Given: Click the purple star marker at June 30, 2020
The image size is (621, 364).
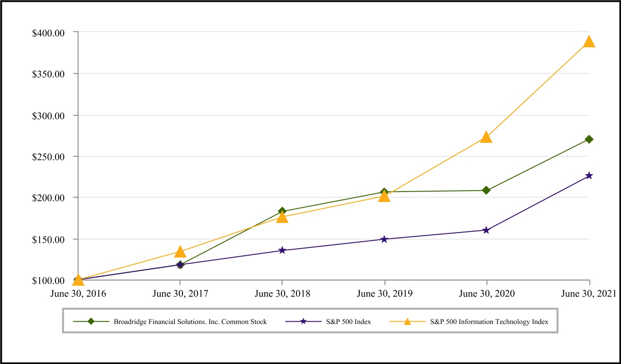Looking at the screenshot, I should (486, 230).
